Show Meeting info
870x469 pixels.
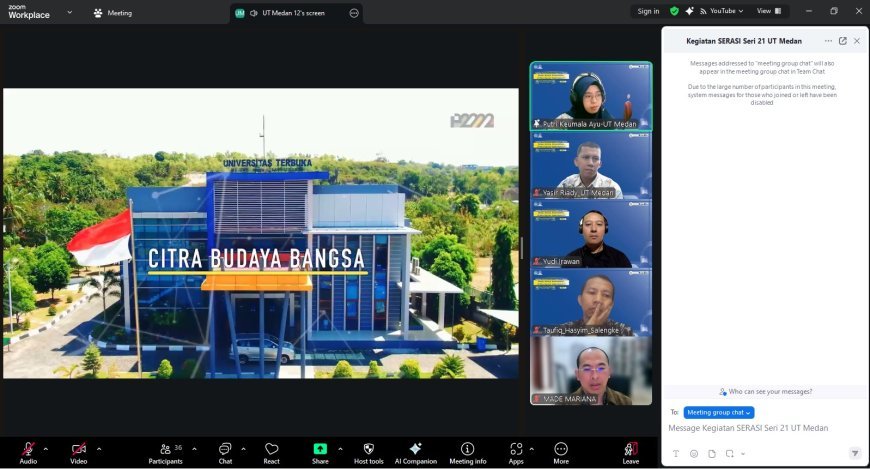(467, 451)
